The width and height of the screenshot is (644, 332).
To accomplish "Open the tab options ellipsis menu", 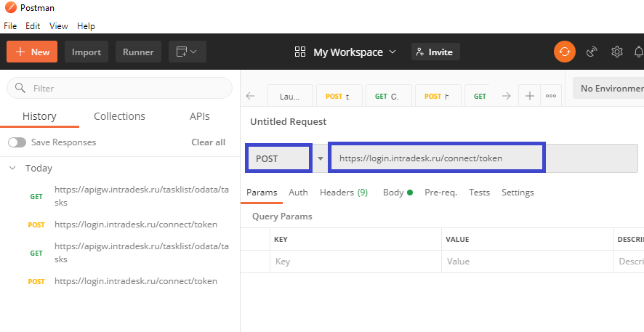I will [551, 96].
